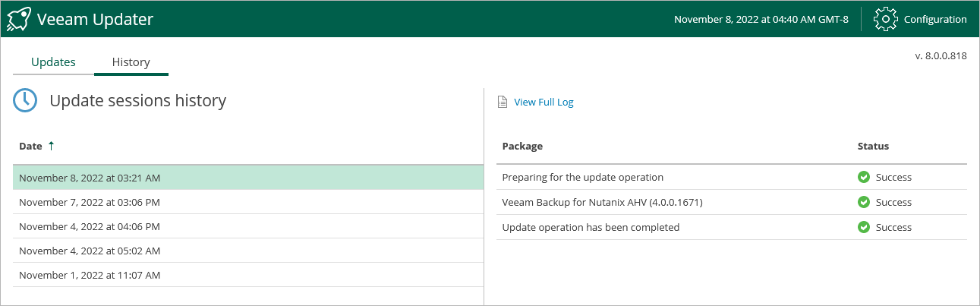
Task: Open the View Full Log link
Action: [544, 103]
